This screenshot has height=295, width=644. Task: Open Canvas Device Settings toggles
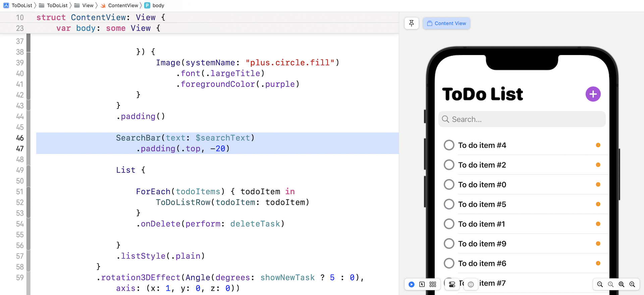pos(452,284)
